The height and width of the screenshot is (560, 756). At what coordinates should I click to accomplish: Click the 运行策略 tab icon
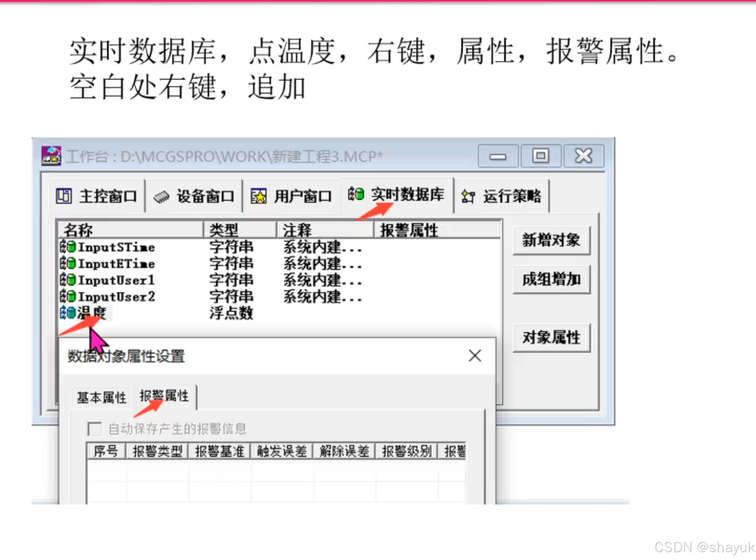(x=468, y=196)
